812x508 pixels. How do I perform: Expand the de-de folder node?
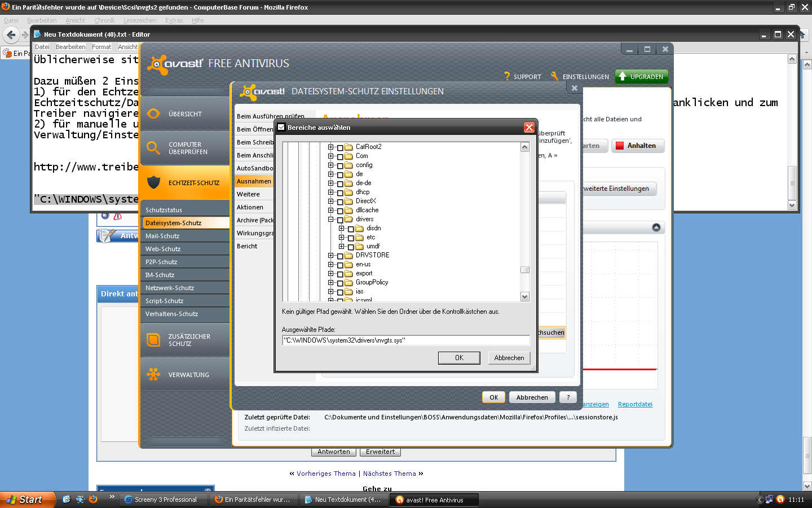[331, 183]
